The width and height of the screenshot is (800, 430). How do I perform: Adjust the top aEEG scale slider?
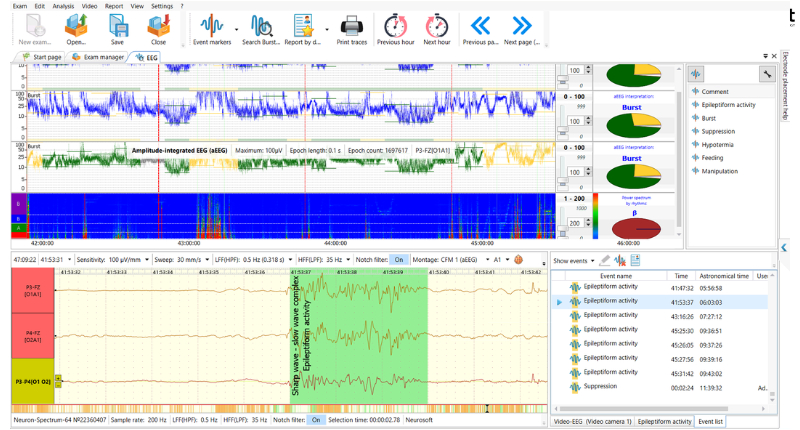click(562, 80)
